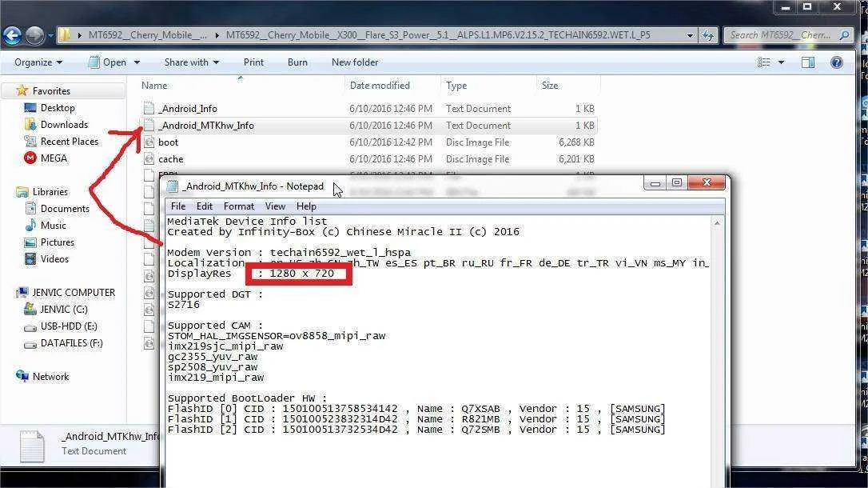Toggle the preview pane icon

[x=808, y=62]
